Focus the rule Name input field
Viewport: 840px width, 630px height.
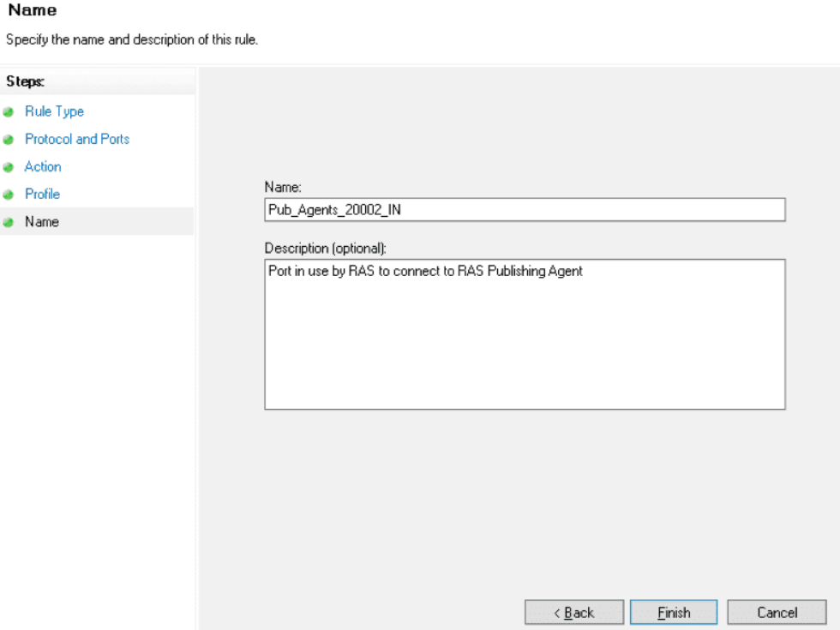click(525, 209)
